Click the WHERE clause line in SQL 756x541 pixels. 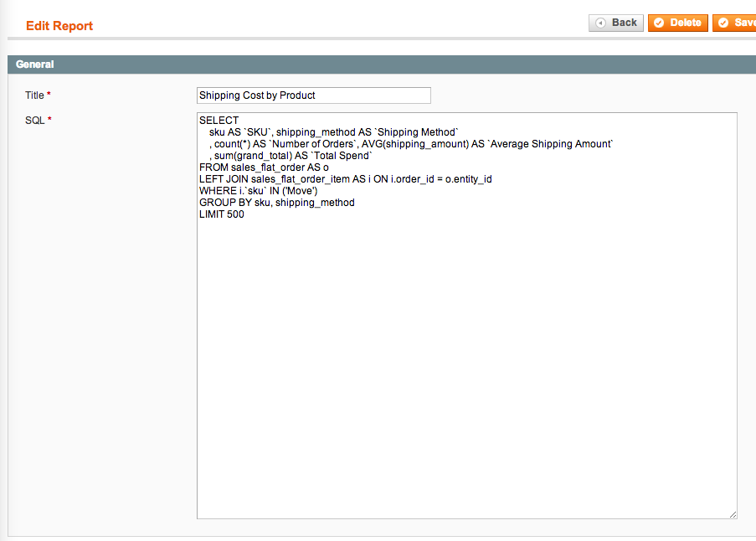258,191
